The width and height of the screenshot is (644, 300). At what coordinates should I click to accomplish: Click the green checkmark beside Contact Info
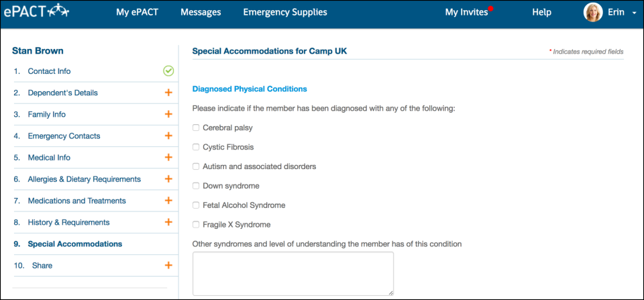(168, 71)
